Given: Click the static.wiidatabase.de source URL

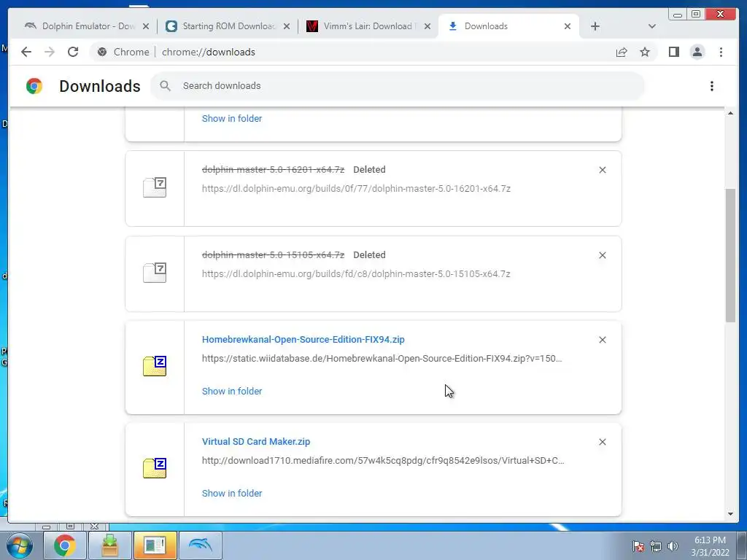Looking at the screenshot, I should pos(382,359).
